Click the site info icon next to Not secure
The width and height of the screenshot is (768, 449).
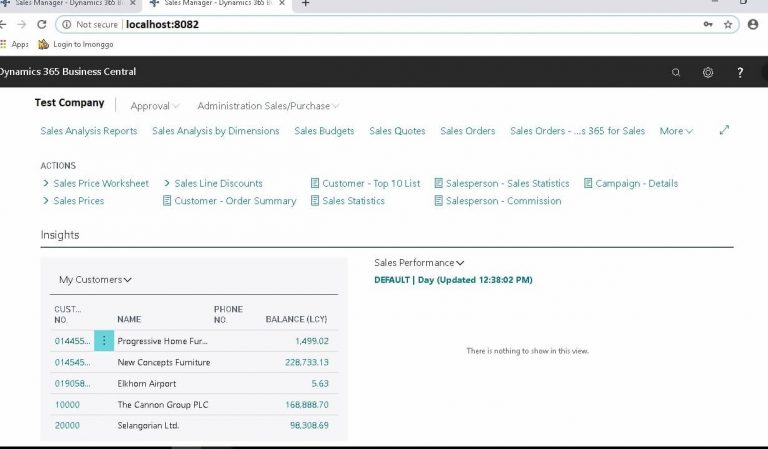pos(67,24)
